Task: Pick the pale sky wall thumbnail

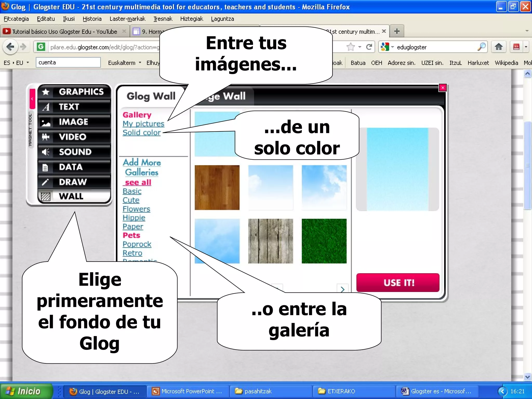Action: pos(270,188)
